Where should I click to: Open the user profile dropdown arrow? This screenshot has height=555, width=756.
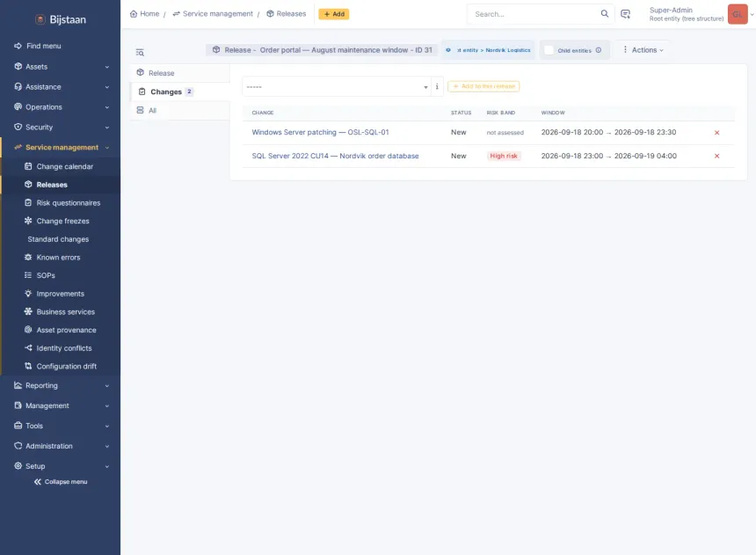[x=752, y=14]
